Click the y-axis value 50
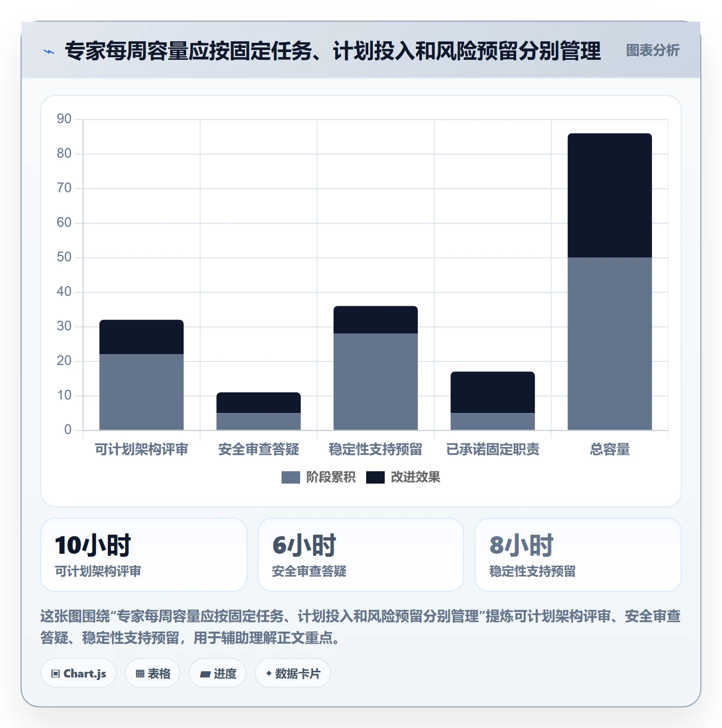 (x=64, y=257)
